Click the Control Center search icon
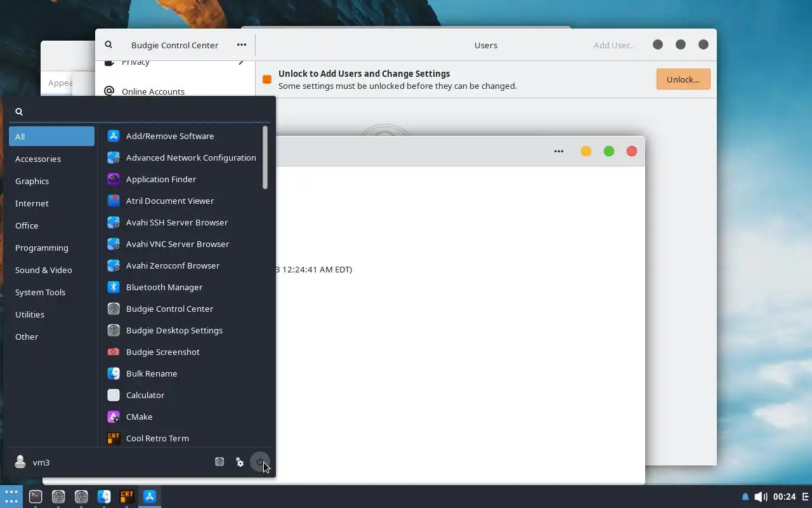This screenshot has height=508, width=812. [108, 45]
